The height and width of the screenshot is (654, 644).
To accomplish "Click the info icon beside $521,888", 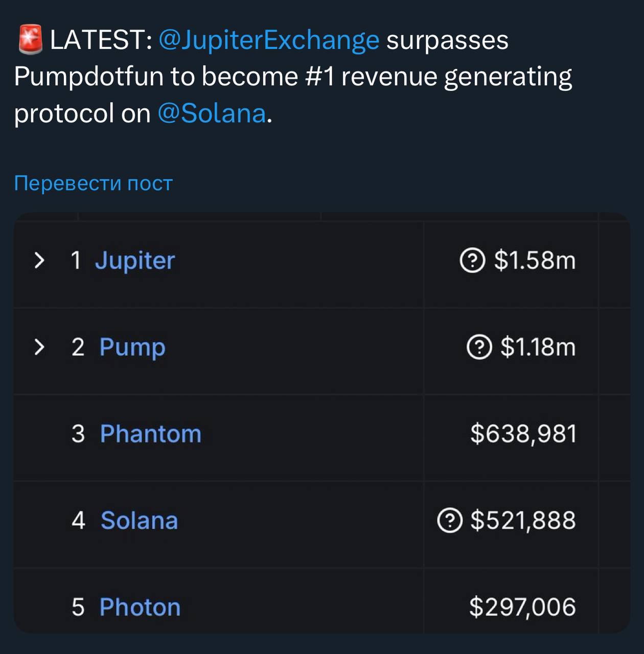I will pos(450,520).
